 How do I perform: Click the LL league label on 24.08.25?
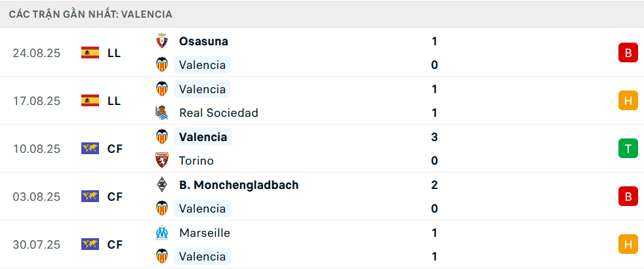tap(114, 53)
